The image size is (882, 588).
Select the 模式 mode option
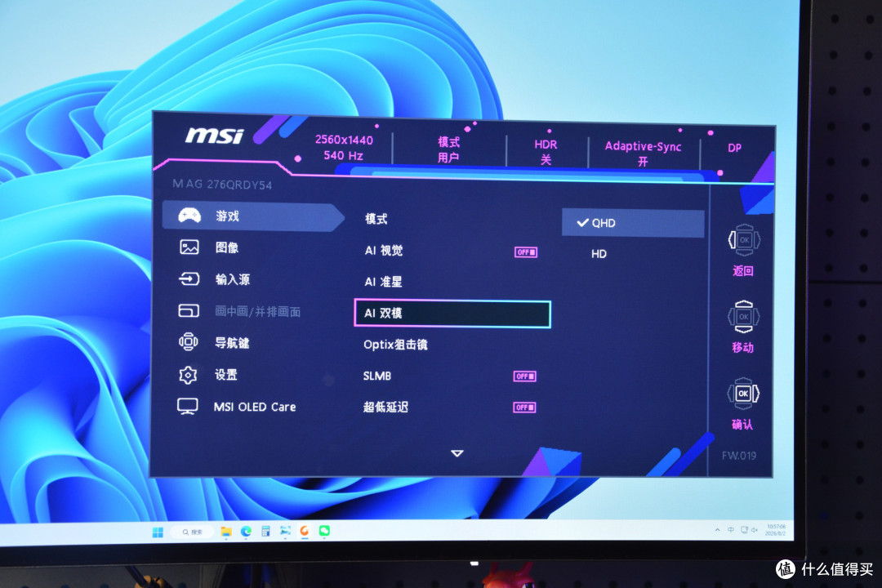click(376, 219)
